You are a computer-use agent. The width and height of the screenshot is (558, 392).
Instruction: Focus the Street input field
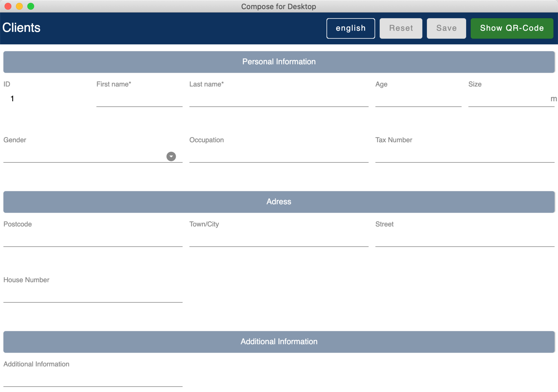coord(464,239)
